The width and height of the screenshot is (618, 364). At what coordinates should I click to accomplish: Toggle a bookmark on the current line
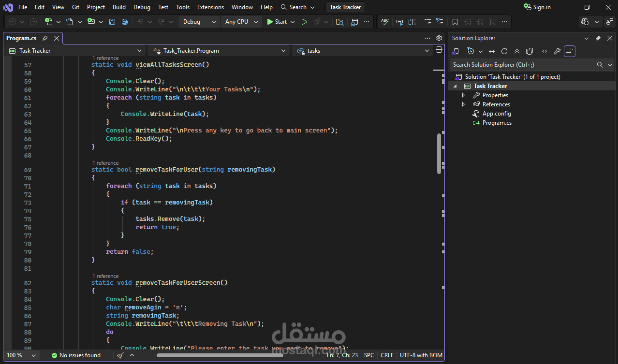coord(455,22)
